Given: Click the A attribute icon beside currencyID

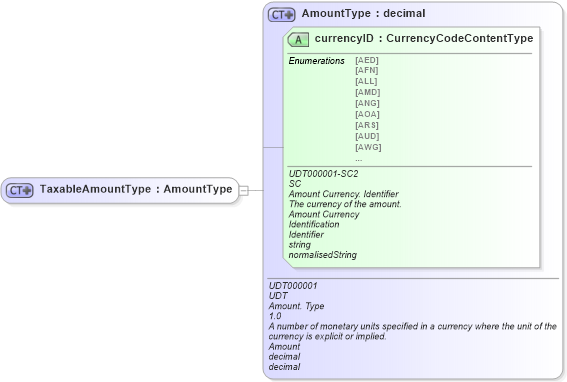Looking at the screenshot, I should coord(298,39).
